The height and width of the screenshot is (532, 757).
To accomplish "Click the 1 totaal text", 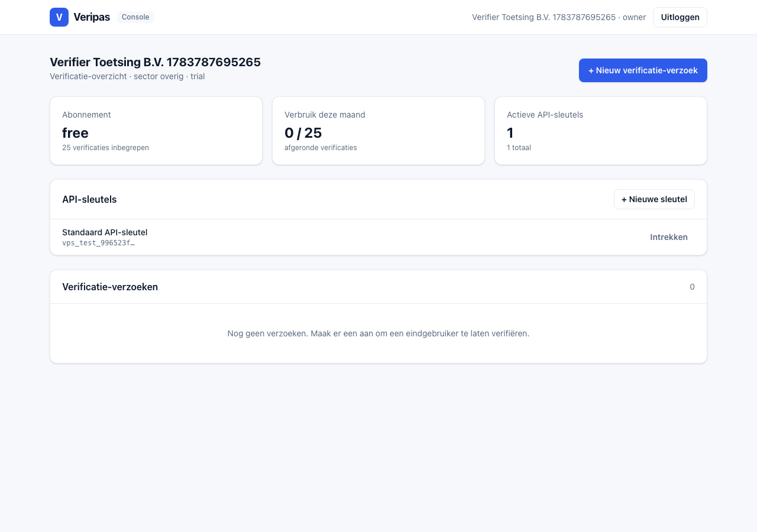I will click(x=519, y=148).
